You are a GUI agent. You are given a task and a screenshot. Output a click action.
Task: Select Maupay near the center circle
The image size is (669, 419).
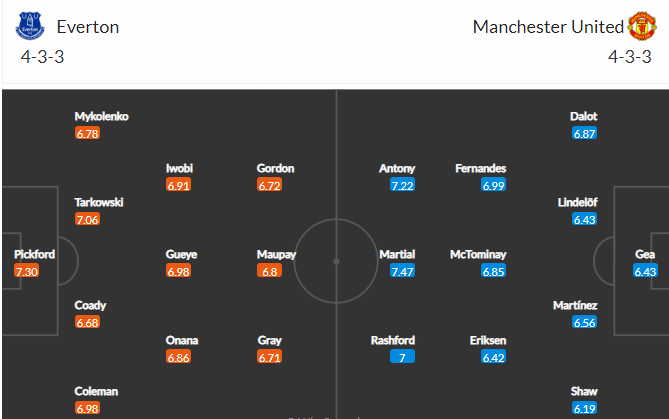pos(276,254)
